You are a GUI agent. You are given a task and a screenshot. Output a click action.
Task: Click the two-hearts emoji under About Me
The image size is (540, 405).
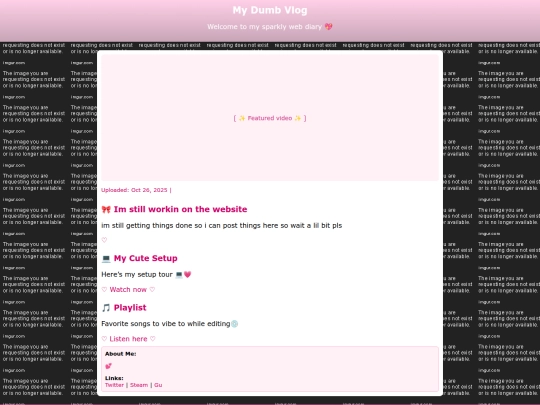[x=108, y=366]
